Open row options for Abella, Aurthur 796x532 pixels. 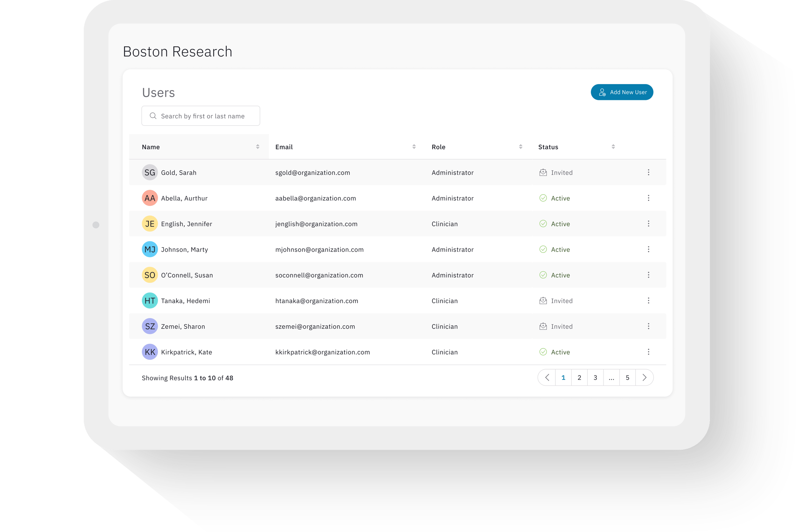pos(648,198)
